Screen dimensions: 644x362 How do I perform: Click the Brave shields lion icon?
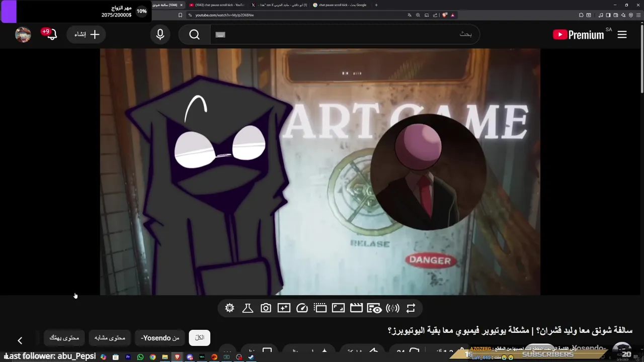click(445, 15)
